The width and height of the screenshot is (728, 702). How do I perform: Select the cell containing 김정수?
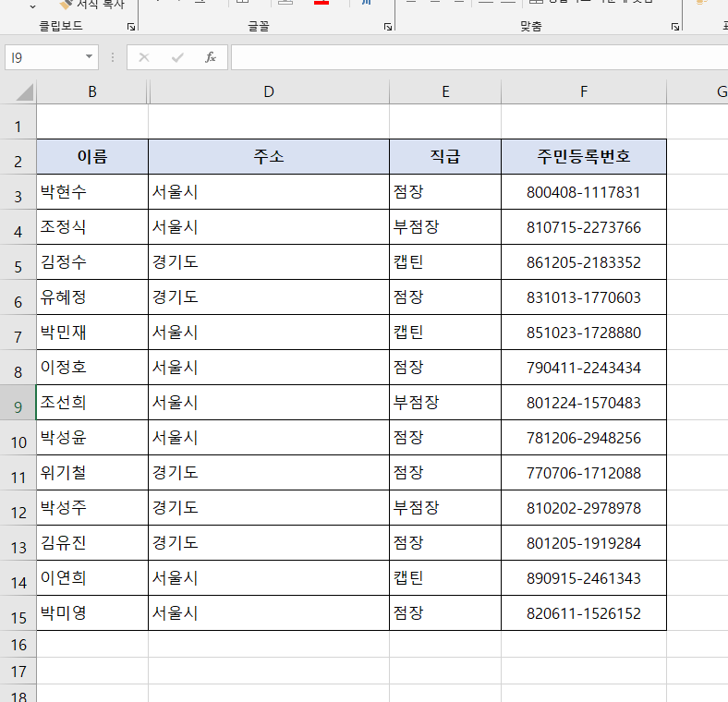[92, 261]
